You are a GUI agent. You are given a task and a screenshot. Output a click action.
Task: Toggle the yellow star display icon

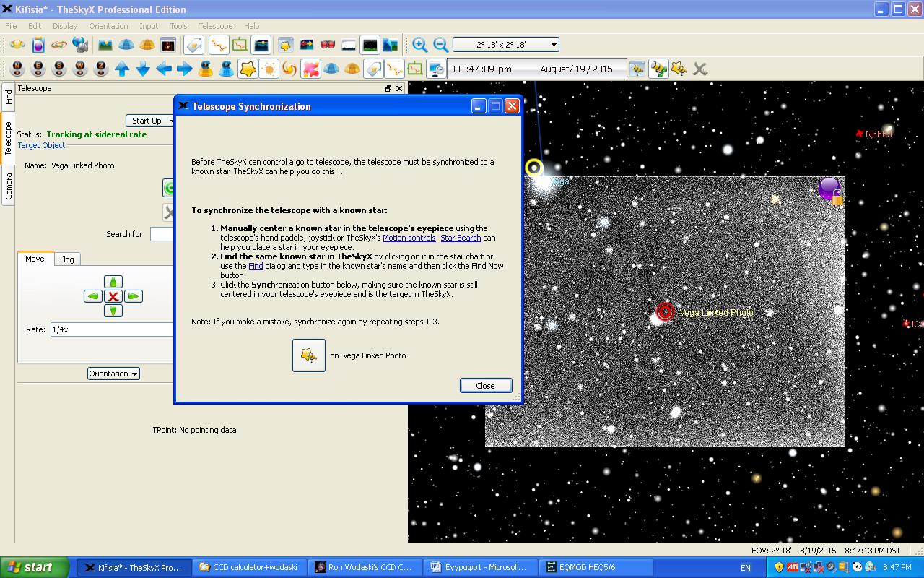coord(248,69)
